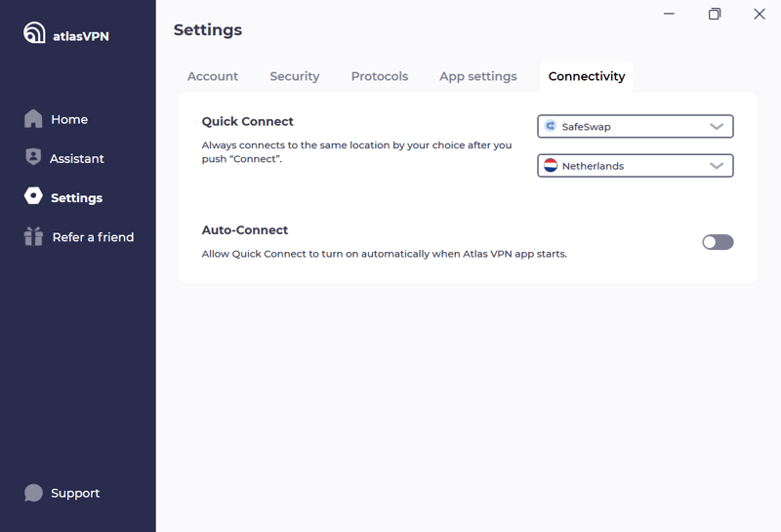The height and width of the screenshot is (532, 781).
Task: Open the Home house icon
Action: point(33,118)
